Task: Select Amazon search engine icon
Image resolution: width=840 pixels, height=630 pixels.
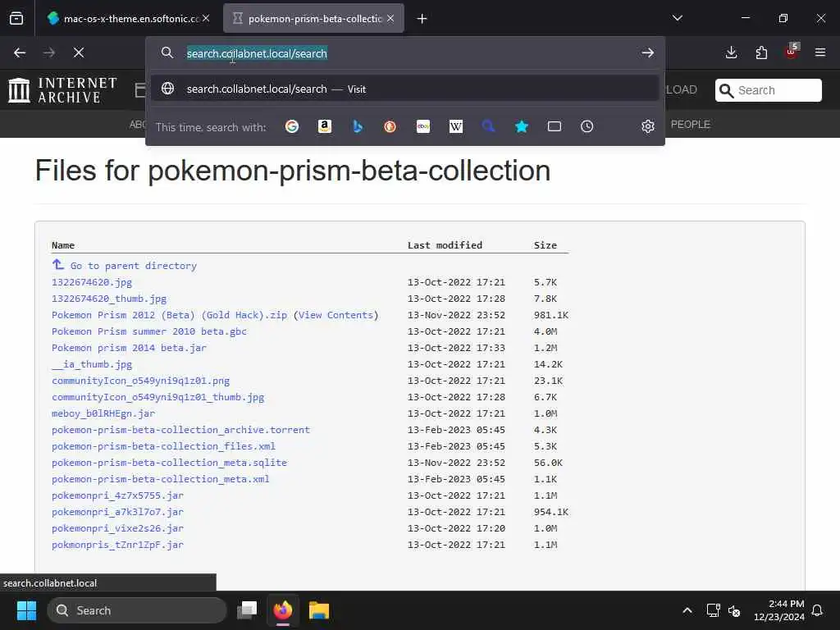Action: tap(325, 126)
